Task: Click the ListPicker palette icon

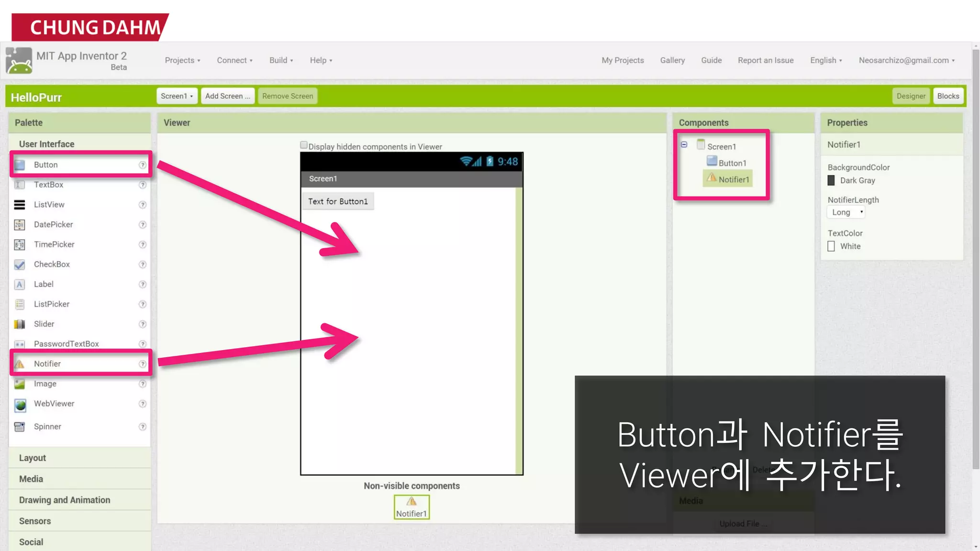Action: coord(20,304)
